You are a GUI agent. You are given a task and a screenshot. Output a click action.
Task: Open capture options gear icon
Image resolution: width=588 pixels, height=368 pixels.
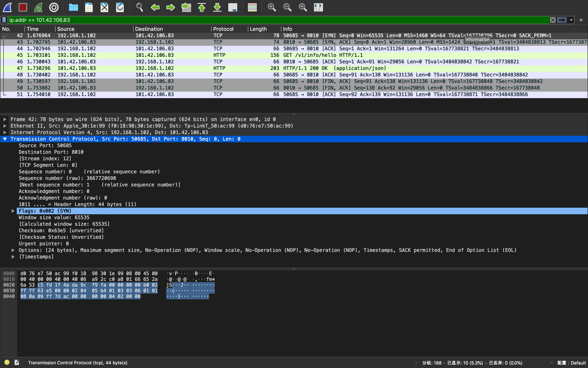click(x=54, y=7)
